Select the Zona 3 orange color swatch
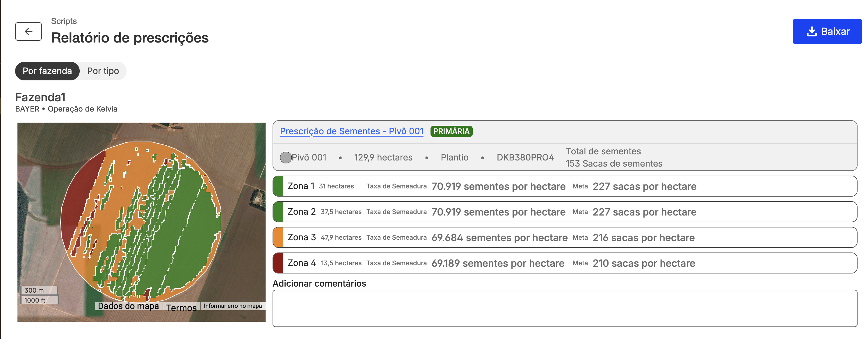This screenshot has height=339, width=868. click(278, 237)
